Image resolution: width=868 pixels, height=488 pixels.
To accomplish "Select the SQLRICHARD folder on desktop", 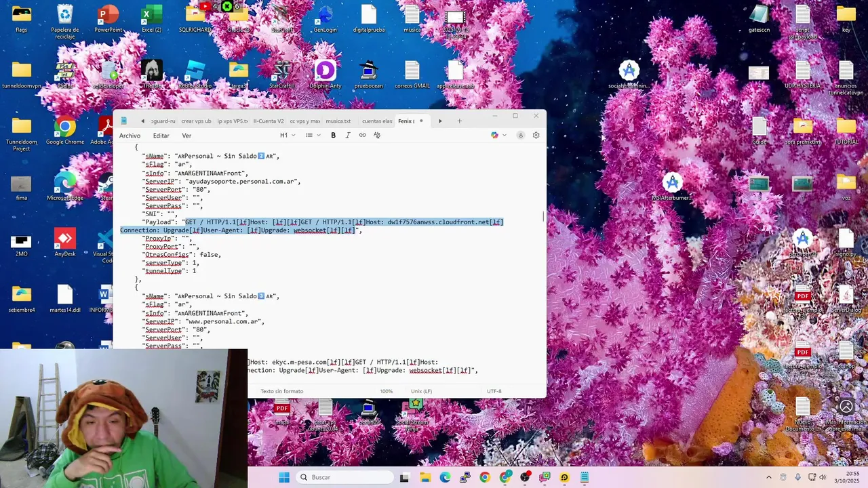I will tap(195, 19).
